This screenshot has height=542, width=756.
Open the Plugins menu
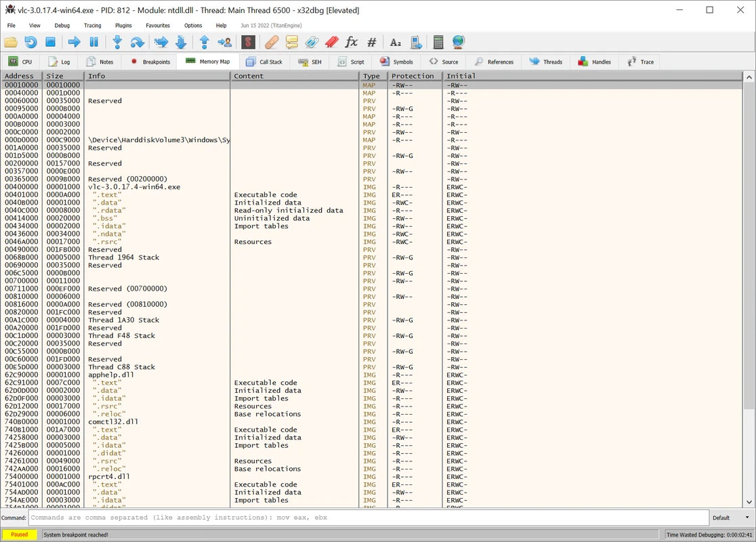[123, 26]
